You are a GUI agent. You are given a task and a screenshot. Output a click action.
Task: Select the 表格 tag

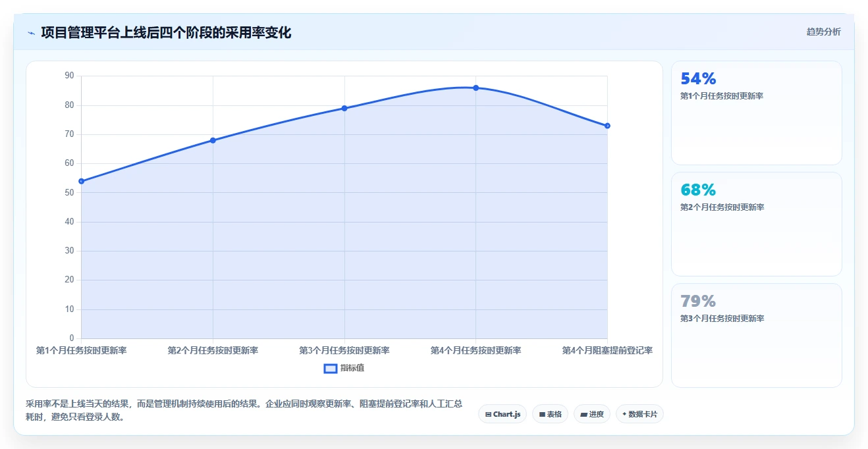(550, 414)
